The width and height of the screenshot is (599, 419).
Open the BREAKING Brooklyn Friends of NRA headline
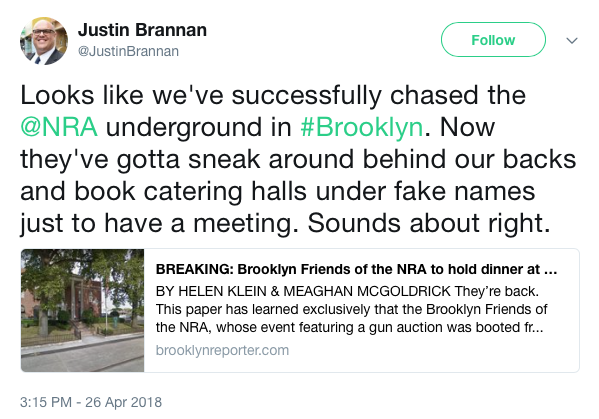coord(356,269)
